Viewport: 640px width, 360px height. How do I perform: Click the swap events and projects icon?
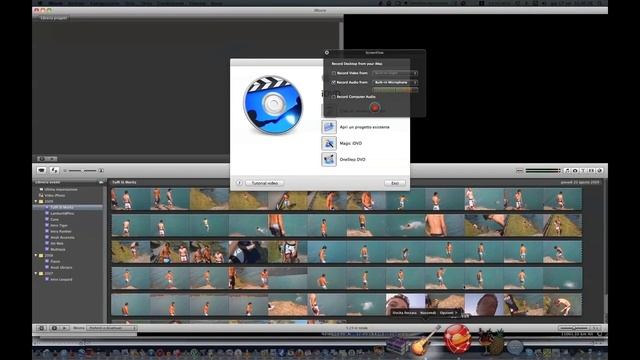(x=54, y=170)
